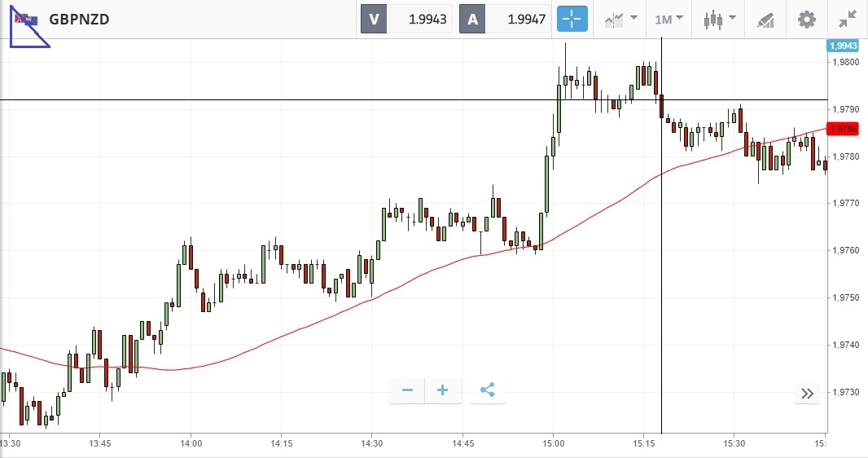This screenshot has height=458, width=868.
Task: Click the GBPNZD flag icon
Action: click(x=22, y=18)
